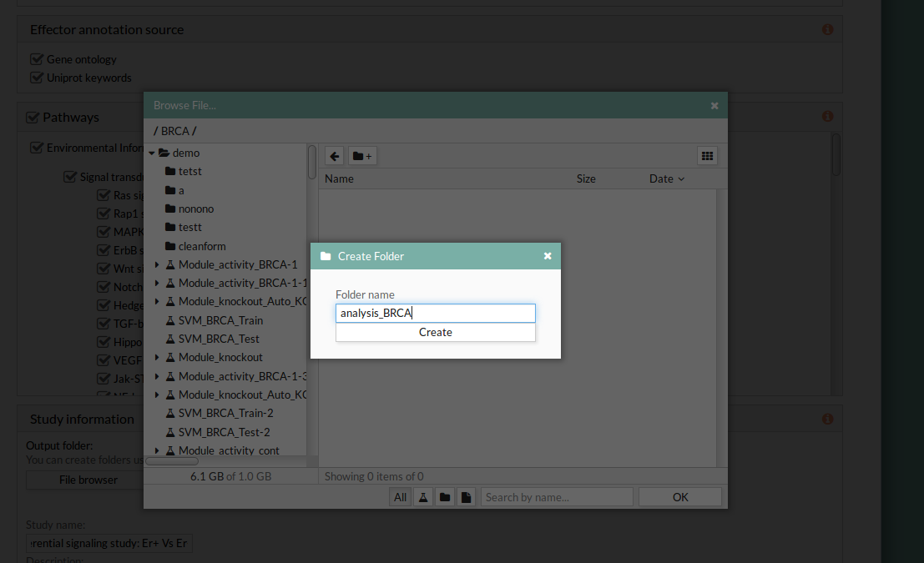Filter by study using flask icon
The width and height of the screenshot is (924, 563).
click(x=423, y=497)
